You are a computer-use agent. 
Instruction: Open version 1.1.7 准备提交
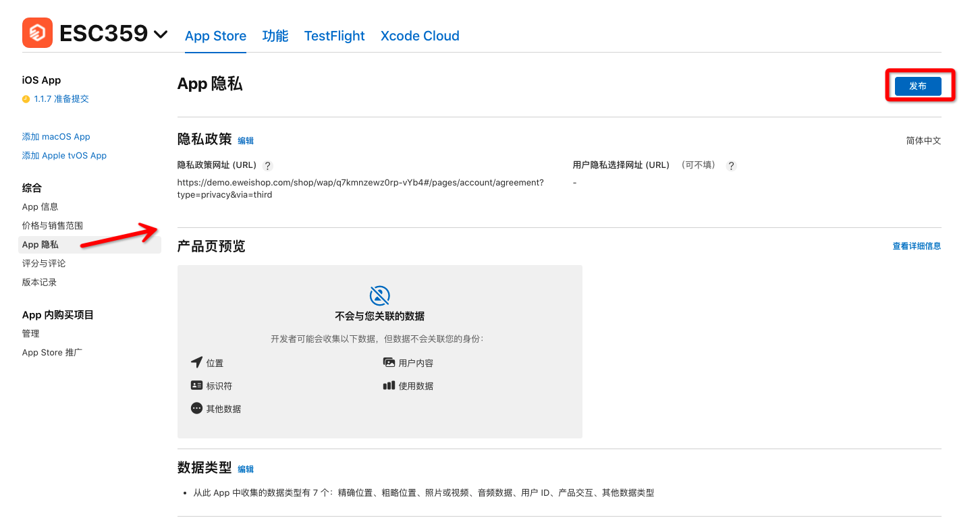pos(61,99)
